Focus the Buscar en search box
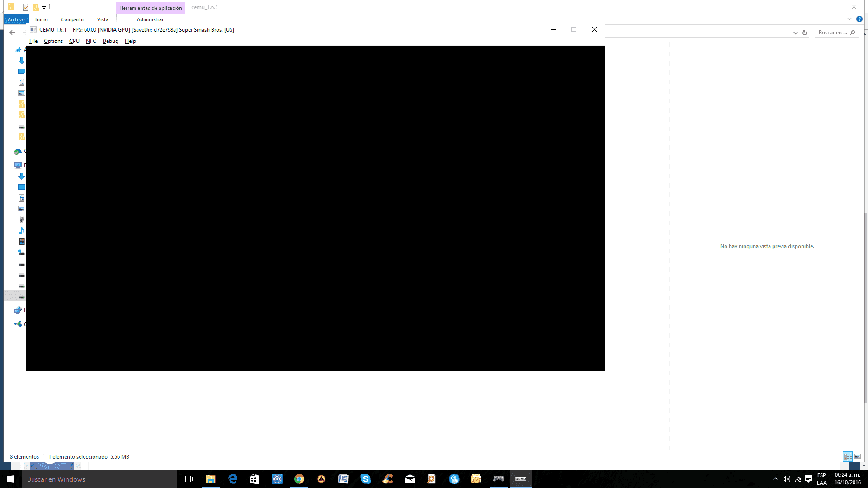 tap(836, 33)
